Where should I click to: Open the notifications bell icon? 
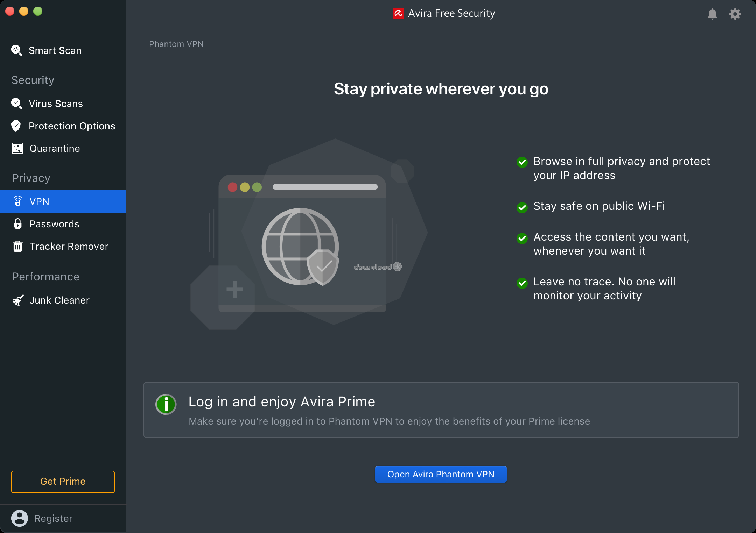(712, 14)
